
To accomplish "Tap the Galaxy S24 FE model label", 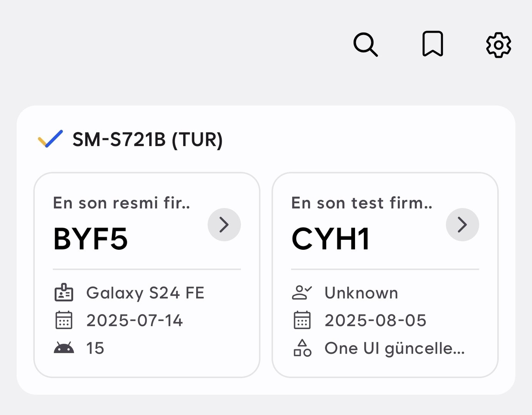I will [145, 293].
